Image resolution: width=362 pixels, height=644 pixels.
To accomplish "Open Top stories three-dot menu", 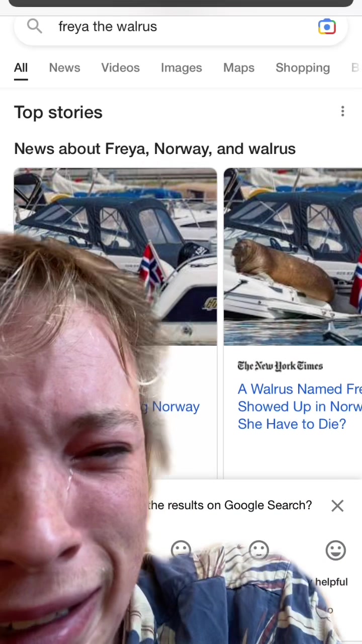I will click(342, 111).
